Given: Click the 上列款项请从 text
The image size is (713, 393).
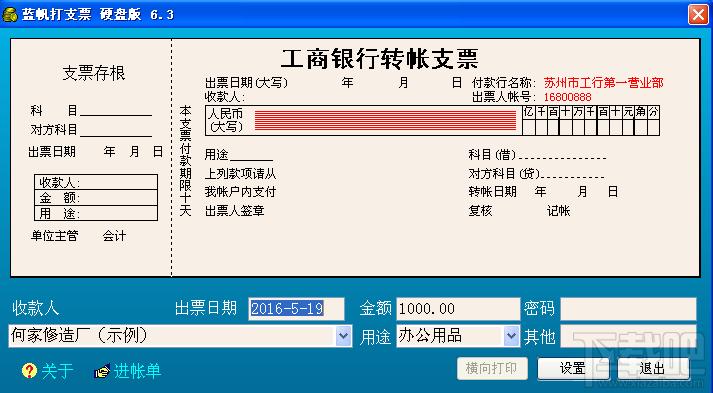Looking at the screenshot, I should point(240,174).
